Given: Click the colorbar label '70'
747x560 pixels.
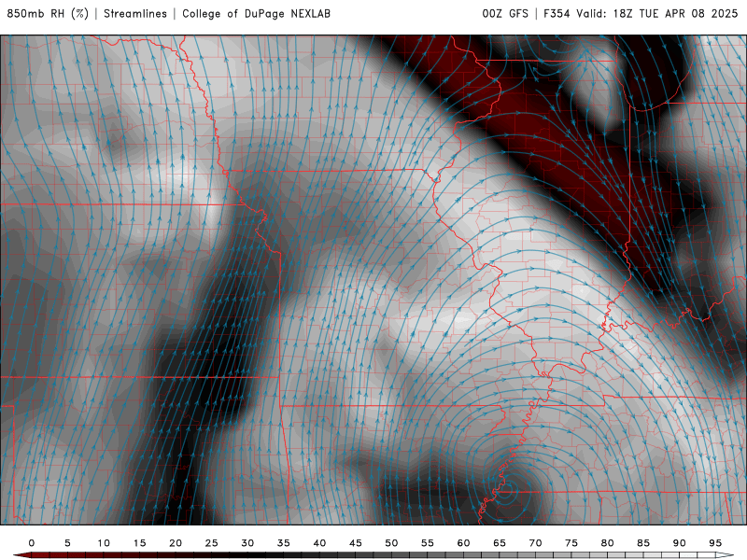Looking at the screenshot, I should pyautogui.click(x=535, y=543).
